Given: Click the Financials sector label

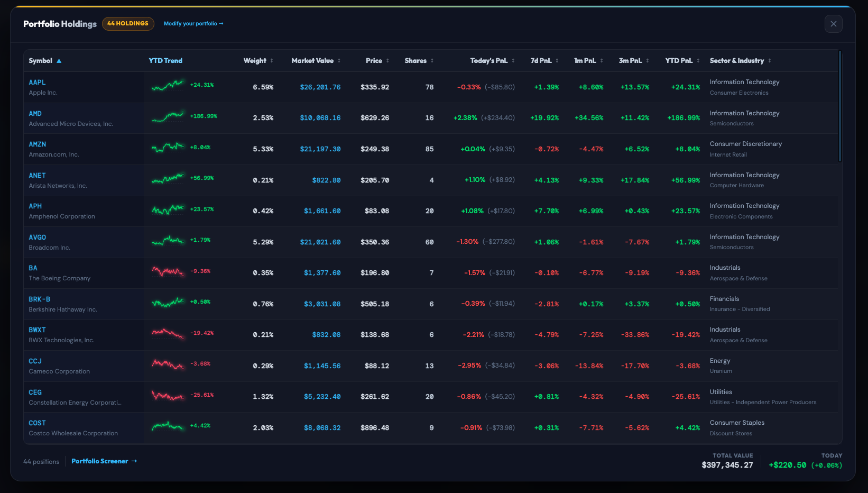Looking at the screenshot, I should [x=724, y=299].
